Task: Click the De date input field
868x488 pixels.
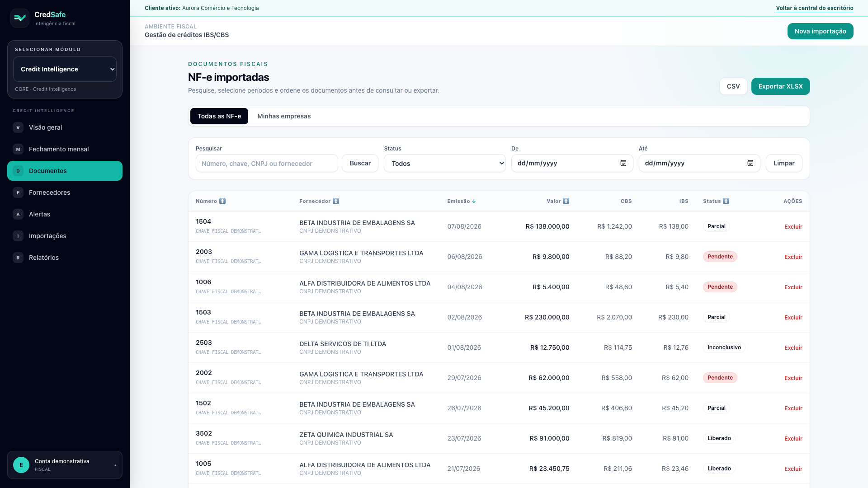Action: coord(572,163)
